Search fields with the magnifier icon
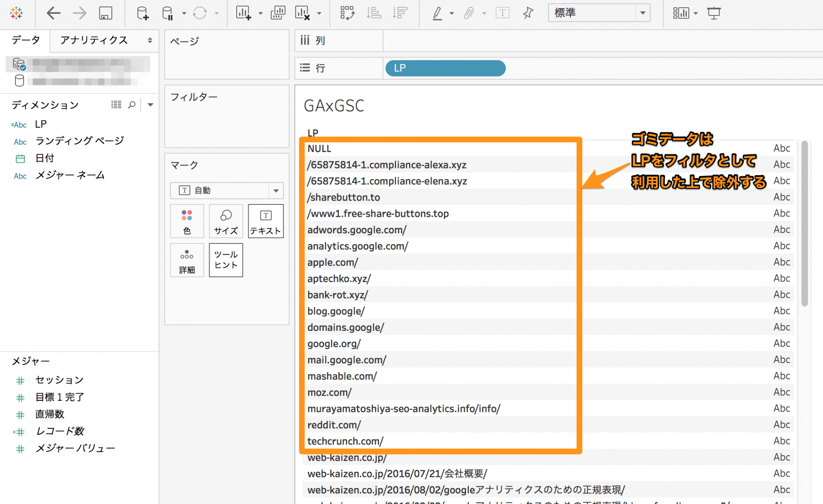This screenshot has height=504, width=823. pyautogui.click(x=132, y=105)
